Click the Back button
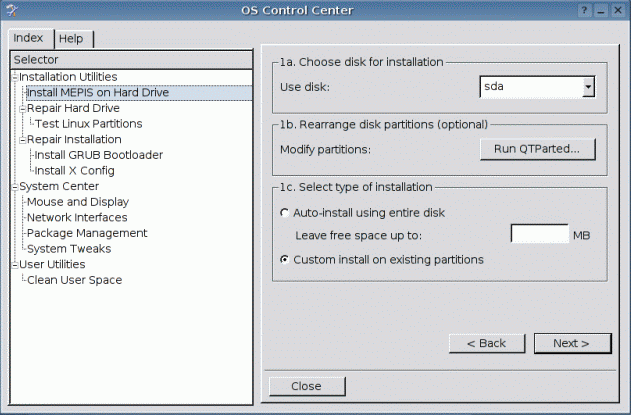This screenshot has width=631, height=415. (487, 343)
